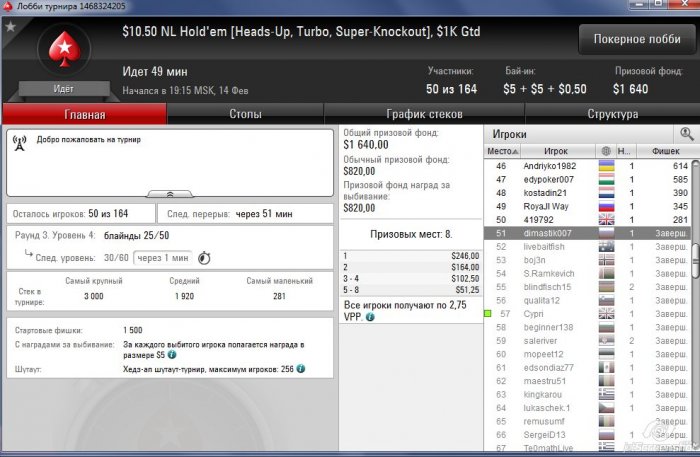Click the Norwegian flag next to boj3n
Image resolution: width=700 pixels, height=457 pixels.
tap(606, 260)
